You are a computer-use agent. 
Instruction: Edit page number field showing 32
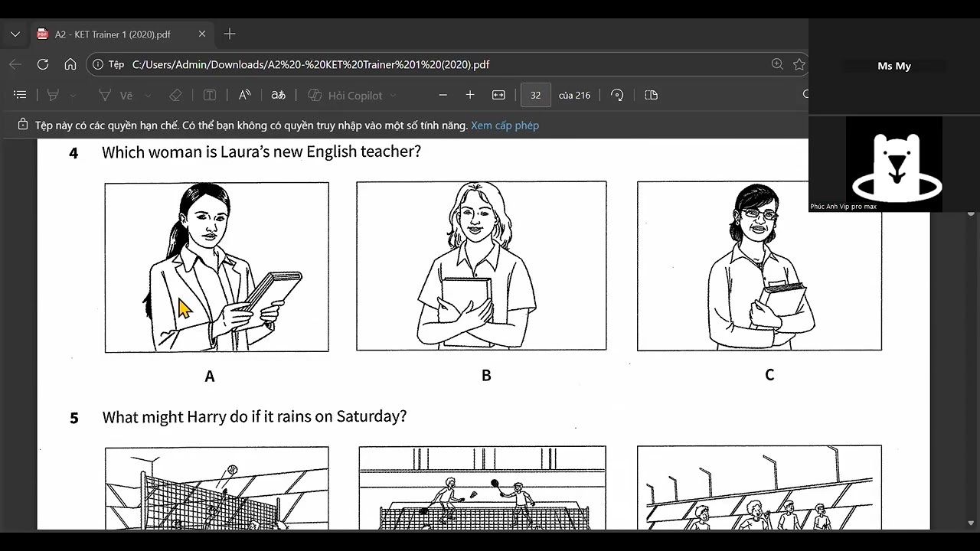[535, 95]
